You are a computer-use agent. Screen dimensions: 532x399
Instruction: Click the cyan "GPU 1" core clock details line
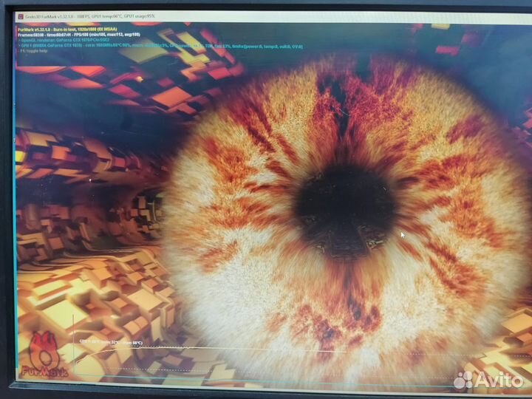(161, 46)
